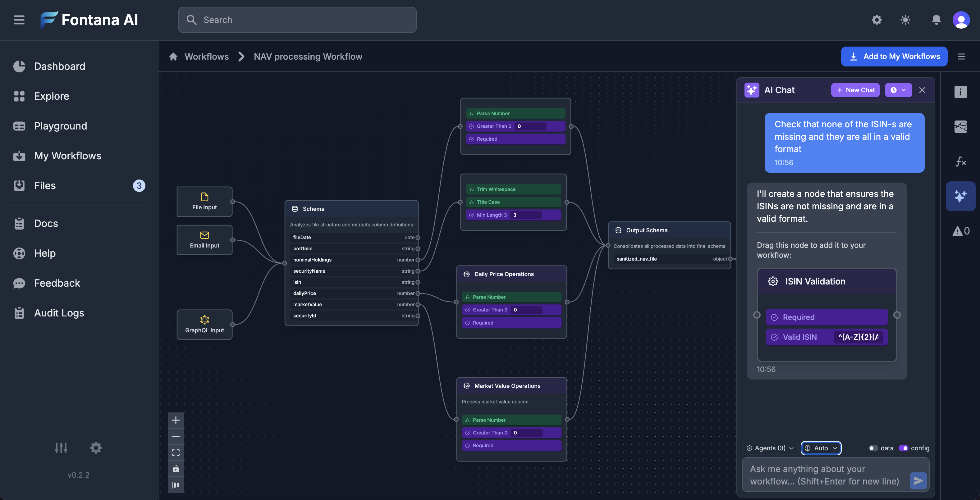Open Audit Logs in sidebar
This screenshot has height=500, width=980.
(x=59, y=313)
